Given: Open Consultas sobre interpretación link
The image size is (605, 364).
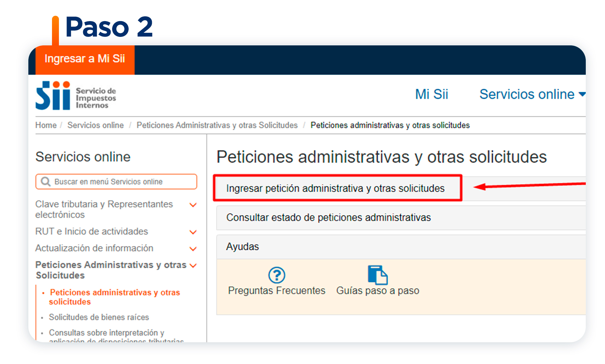Looking at the screenshot, I should point(106,333).
